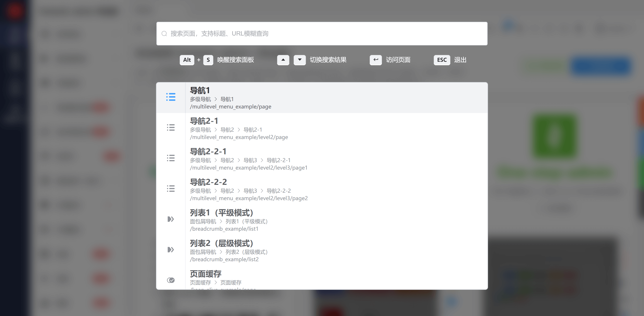Open the 导航1 search result title
The image size is (644, 316).
(200, 90)
